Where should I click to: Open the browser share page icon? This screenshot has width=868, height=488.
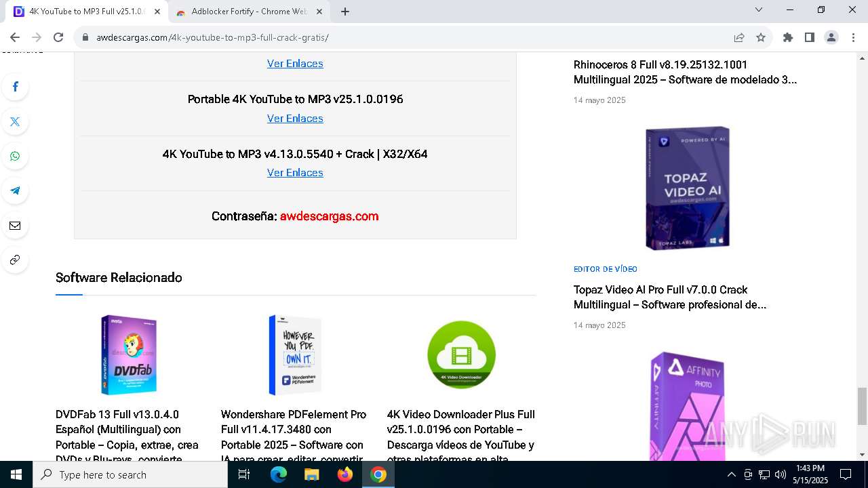(x=739, y=37)
